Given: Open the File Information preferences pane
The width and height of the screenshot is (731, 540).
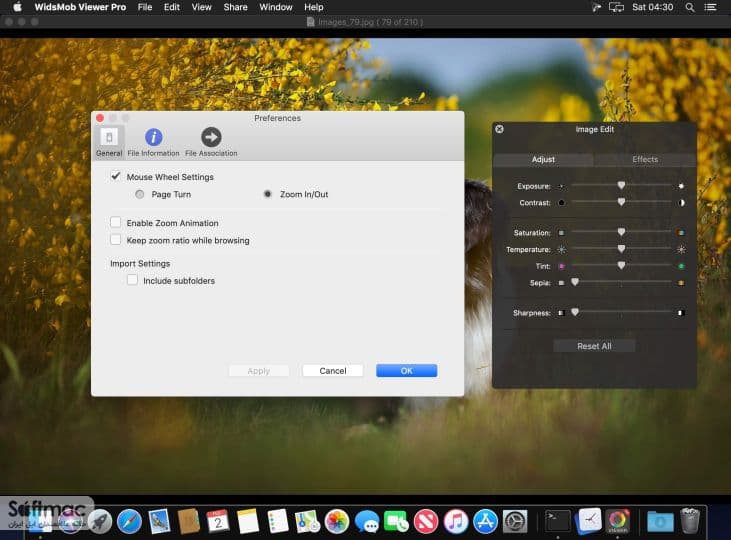Looking at the screenshot, I should (x=153, y=142).
